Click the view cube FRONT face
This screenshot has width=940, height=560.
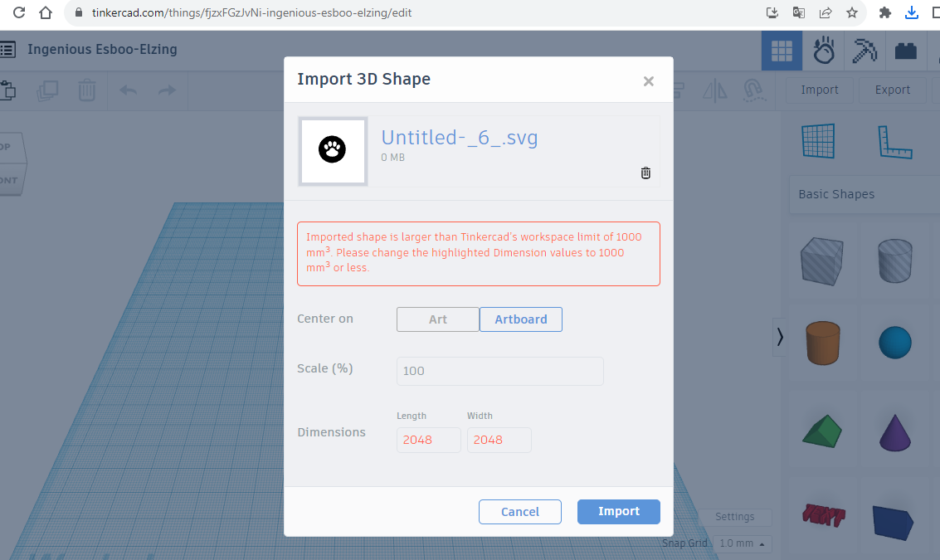click(x=11, y=180)
